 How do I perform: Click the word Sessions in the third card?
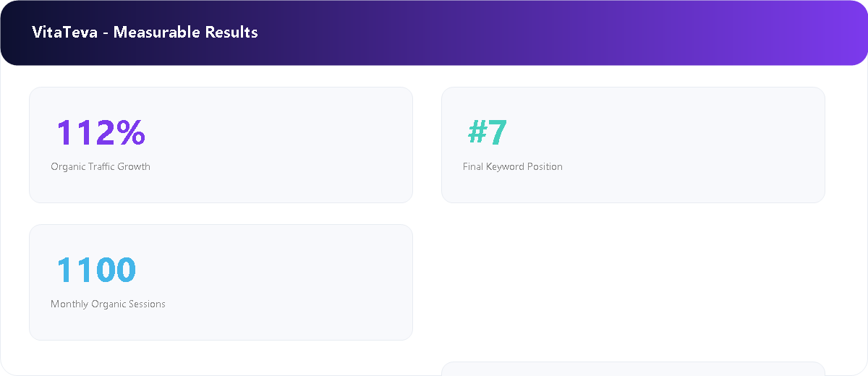click(x=147, y=304)
